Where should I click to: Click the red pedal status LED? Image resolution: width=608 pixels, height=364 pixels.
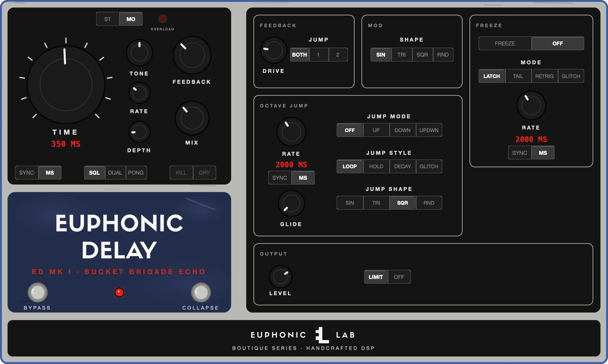(119, 292)
